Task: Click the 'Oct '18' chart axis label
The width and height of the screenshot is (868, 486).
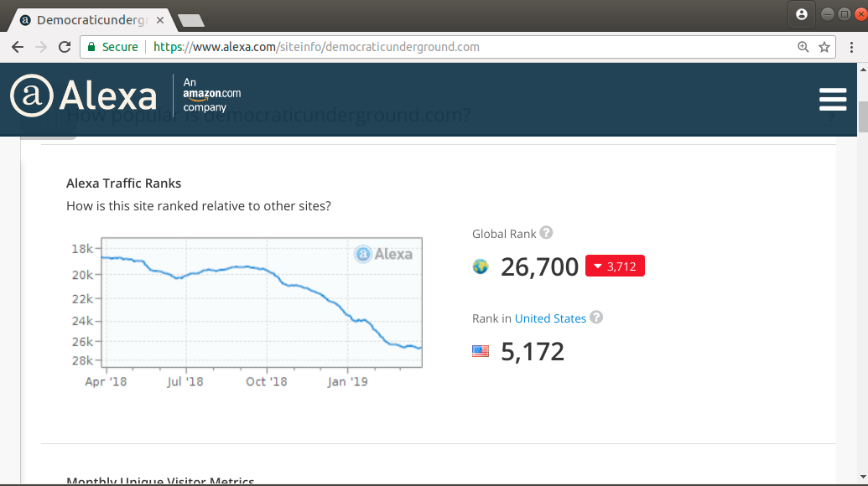Action: pyautogui.click(x=266, y=381)
